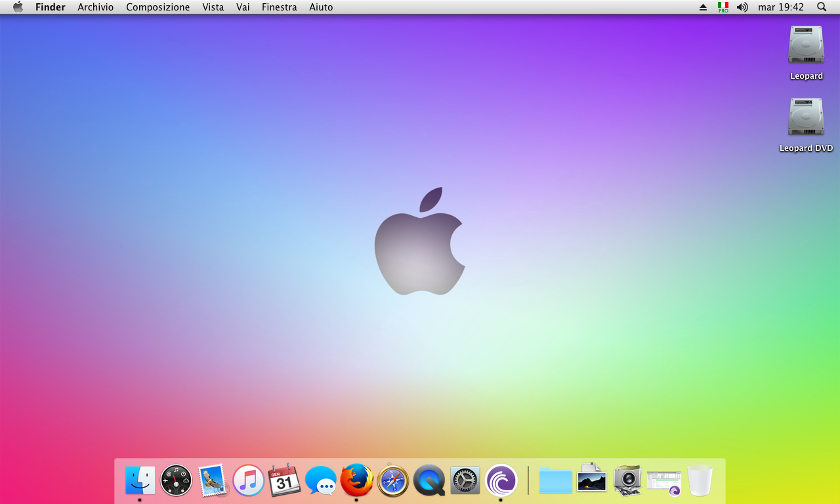Launch Dashboard from the Dock
This screenshot has width=840, height=504.
177,480
